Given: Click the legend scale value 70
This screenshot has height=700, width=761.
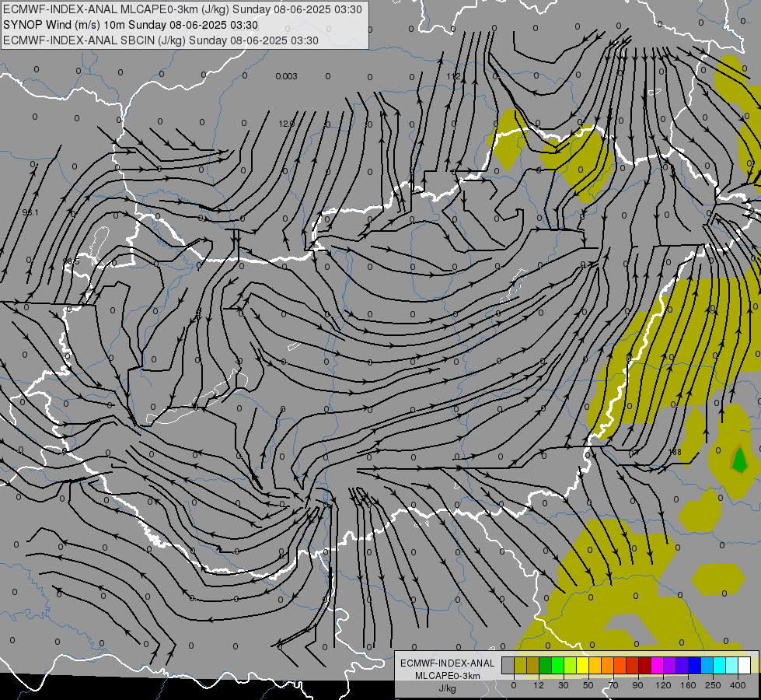Looking at the screenshot, I should (613, 685).
